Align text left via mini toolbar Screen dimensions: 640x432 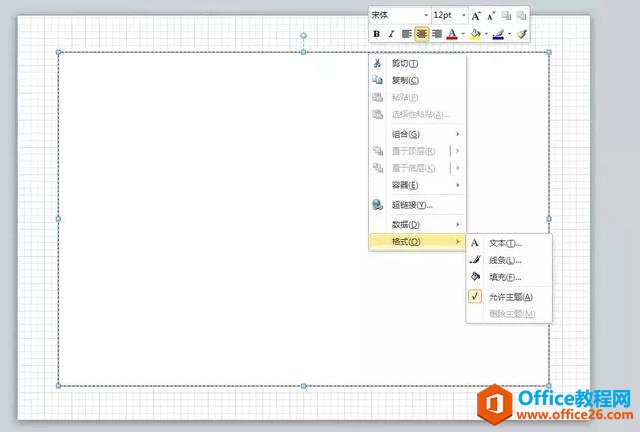coord(406,34)
